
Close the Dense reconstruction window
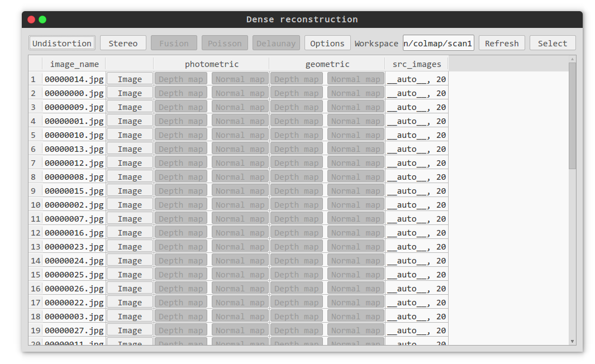click(x=31, y=20)
